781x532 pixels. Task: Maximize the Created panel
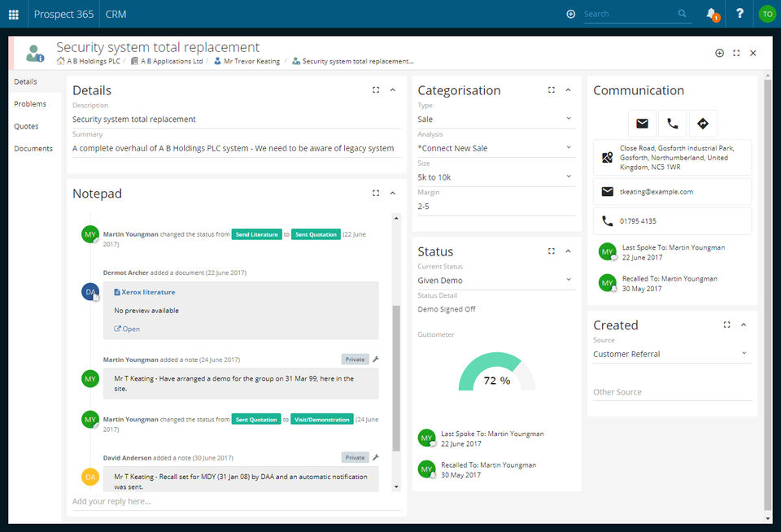tap(726, 325)
